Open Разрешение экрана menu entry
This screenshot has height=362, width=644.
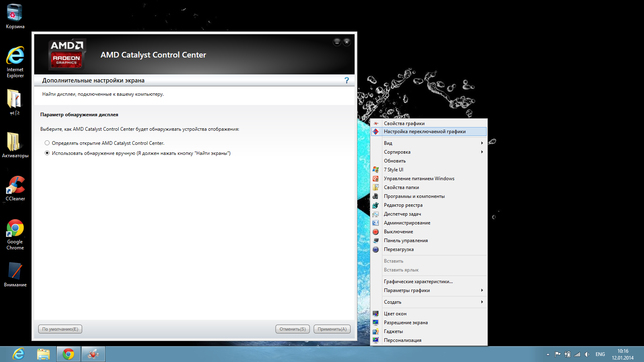click(x=429, y=323)
